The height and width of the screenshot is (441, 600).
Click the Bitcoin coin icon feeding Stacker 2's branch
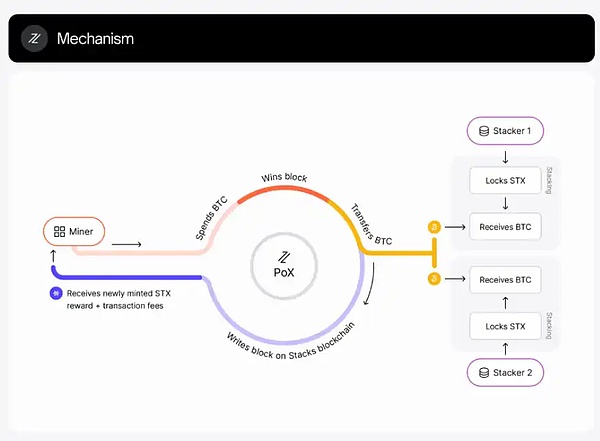click(x=434, y=278)
